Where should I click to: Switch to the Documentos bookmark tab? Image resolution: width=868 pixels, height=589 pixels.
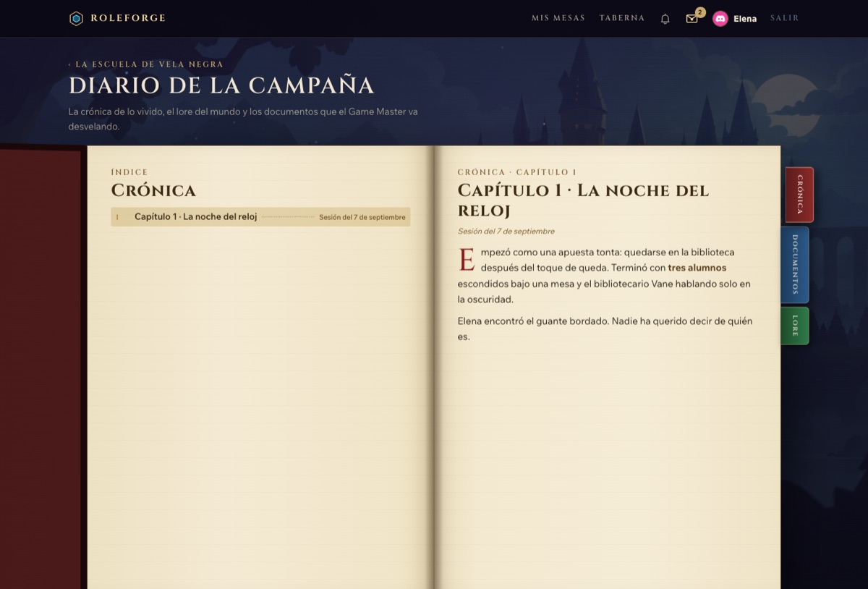795,264
